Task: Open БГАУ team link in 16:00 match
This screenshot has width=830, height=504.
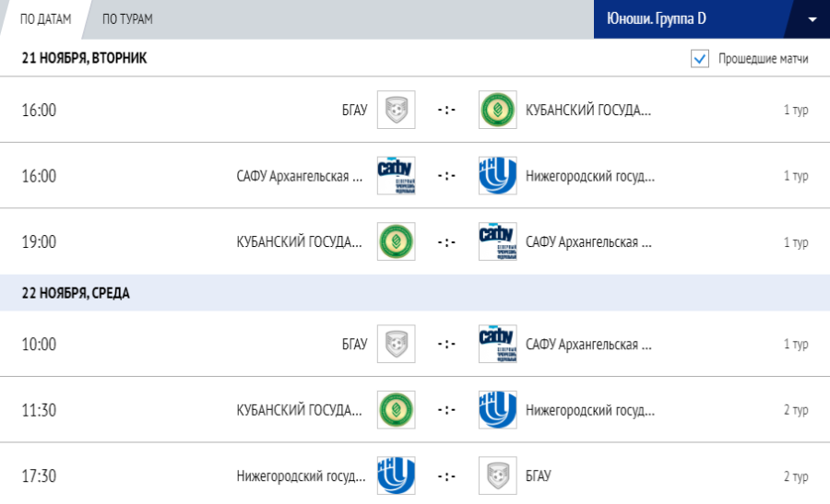Action: (354, 111)
